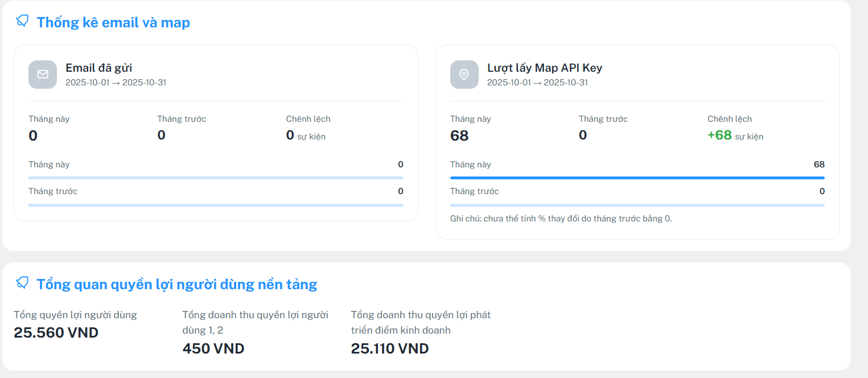Click the "Lượt lấy Map API Key" title
868x378 pixels.
point(544,68)
